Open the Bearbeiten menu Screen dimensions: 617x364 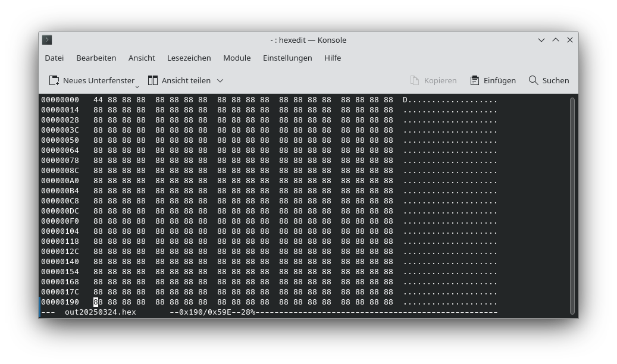click(x=96, y=58)
